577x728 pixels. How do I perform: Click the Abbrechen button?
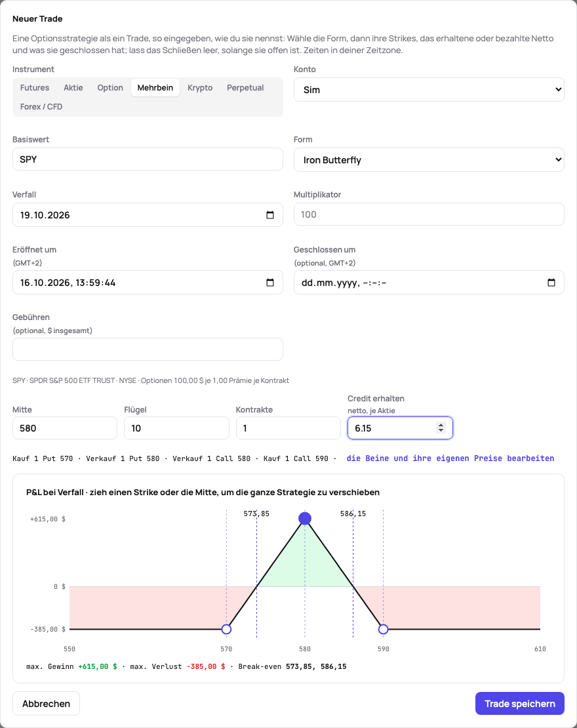coord(46,703)
